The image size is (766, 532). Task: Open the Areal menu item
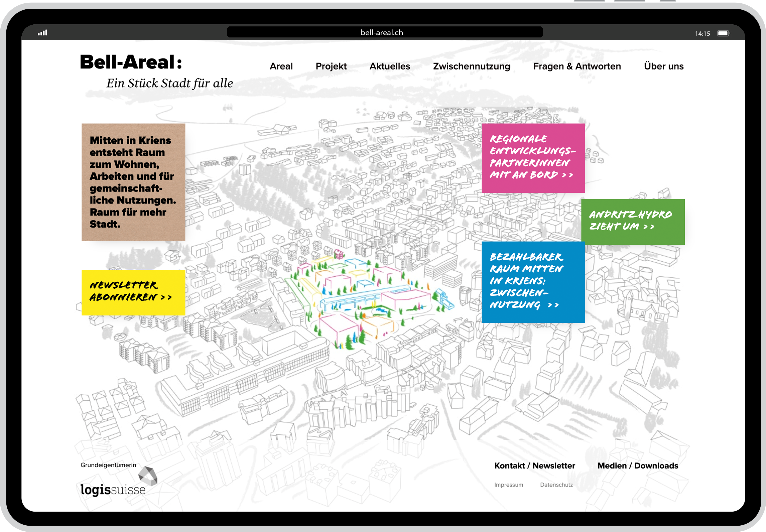tap(281, 66)
